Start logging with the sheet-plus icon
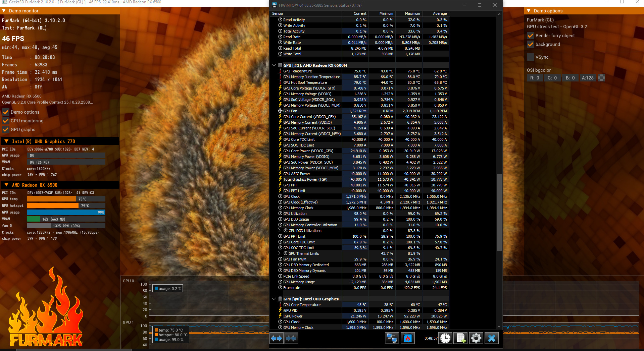Image resolution: width=644 pixels, height=351 pixels. tap(460, 338)
